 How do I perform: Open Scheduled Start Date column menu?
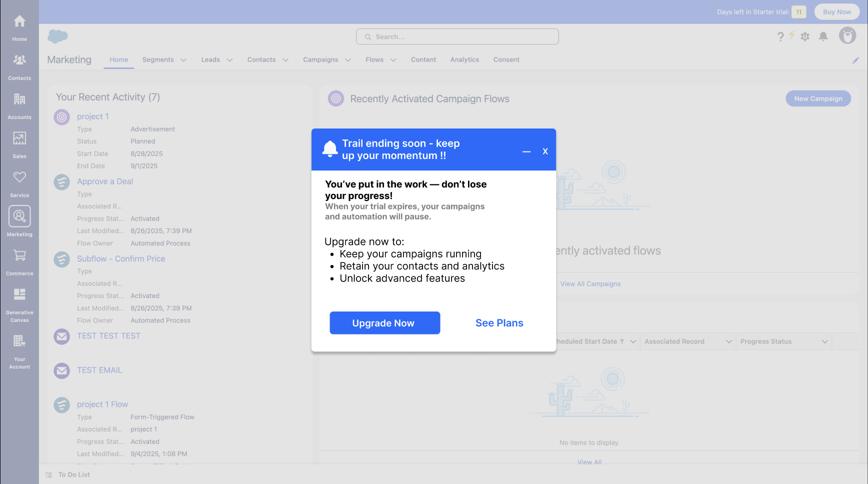coord(633,341)
